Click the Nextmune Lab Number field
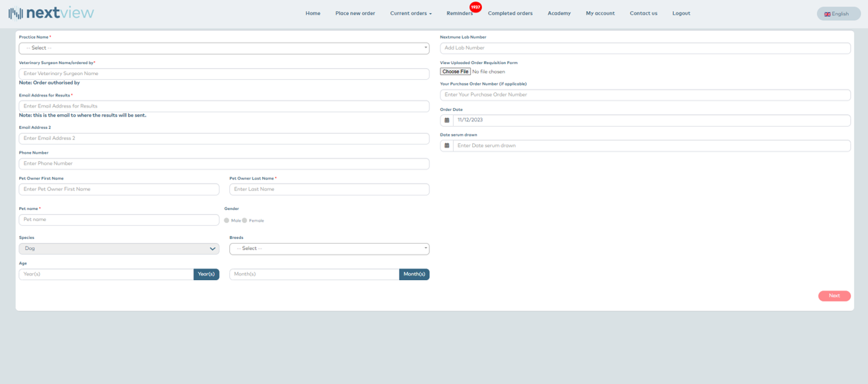The image size is (868, 384). click(645, 48)
